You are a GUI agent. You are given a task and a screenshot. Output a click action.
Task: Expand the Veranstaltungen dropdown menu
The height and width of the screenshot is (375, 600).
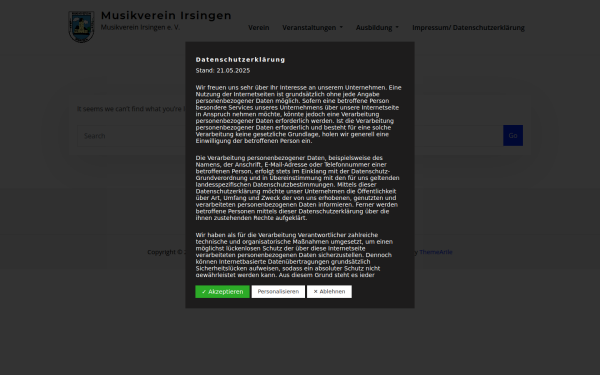point(313,28)
